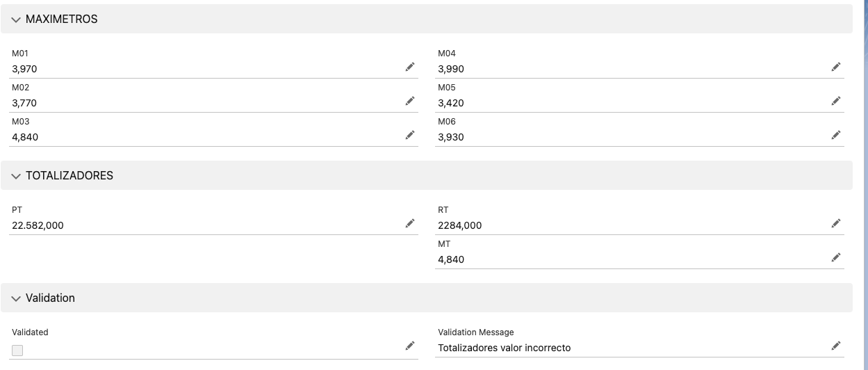
Task: Click the M03 edit pencil icon
Action: click(x=410, y=135)
